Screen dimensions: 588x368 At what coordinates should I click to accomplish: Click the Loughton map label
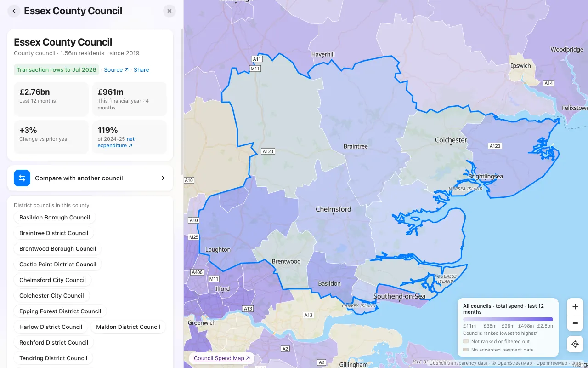point(218,250)
